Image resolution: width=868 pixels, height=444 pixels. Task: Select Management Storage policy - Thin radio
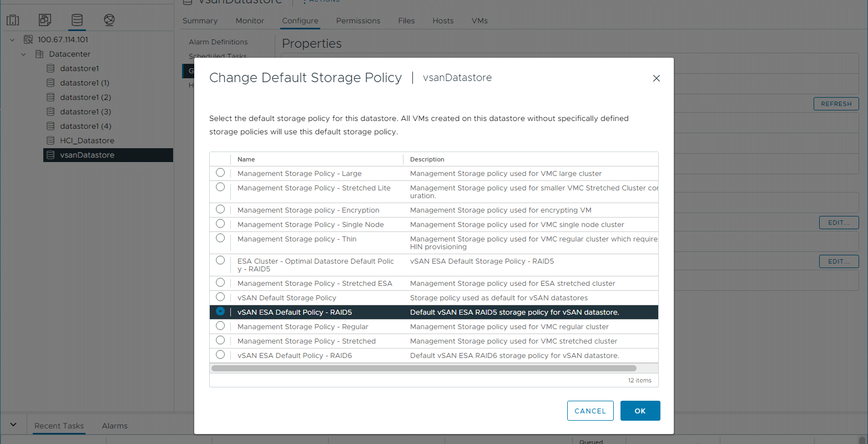click(220, 238)
